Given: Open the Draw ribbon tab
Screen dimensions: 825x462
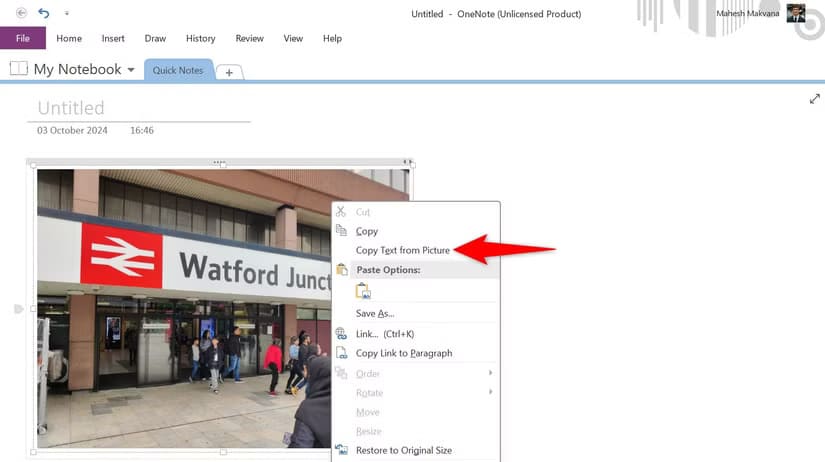Looking at the screenshot, I should tap(155, 38).
